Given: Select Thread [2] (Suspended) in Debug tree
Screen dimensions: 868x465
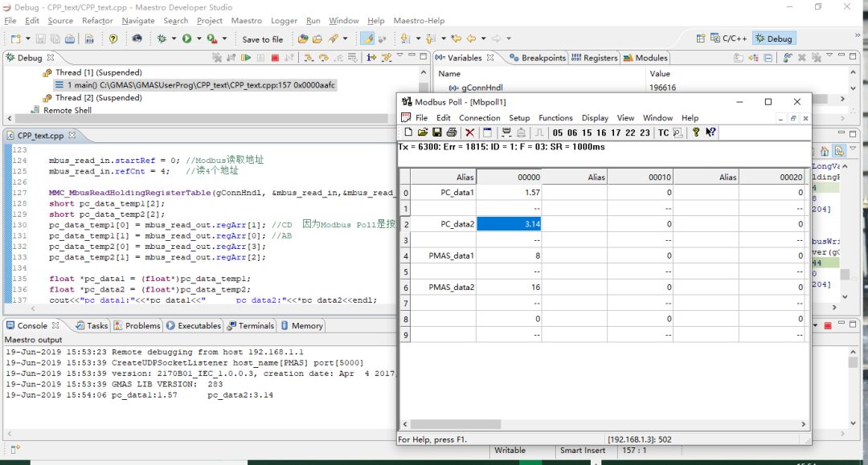Looking at the screenshot, I should (92, 97).
